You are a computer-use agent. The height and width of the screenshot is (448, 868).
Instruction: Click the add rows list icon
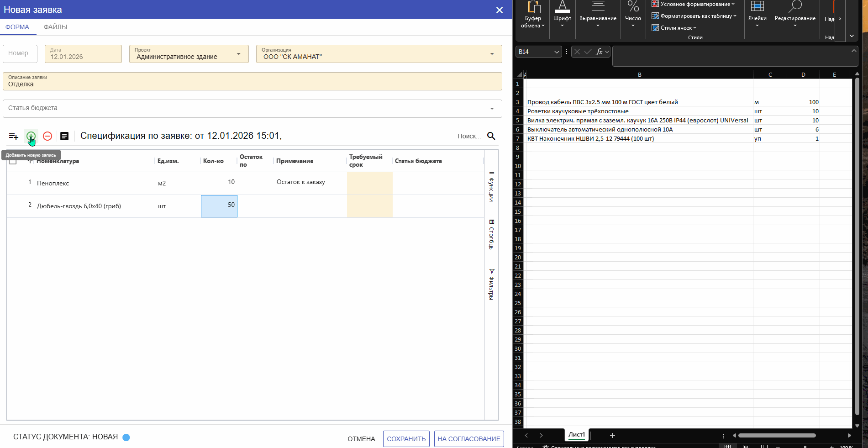point(14,136)
